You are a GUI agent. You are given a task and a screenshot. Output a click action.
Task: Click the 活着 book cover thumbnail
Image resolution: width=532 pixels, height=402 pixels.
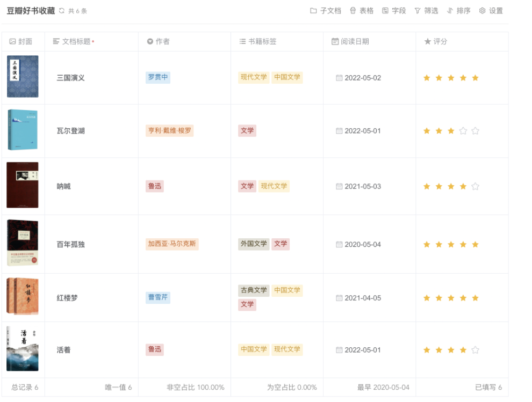(23, 349)
